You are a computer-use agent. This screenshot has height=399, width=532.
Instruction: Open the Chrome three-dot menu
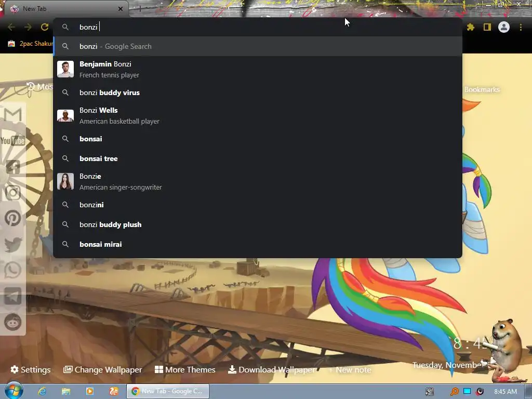coord(521,27)
